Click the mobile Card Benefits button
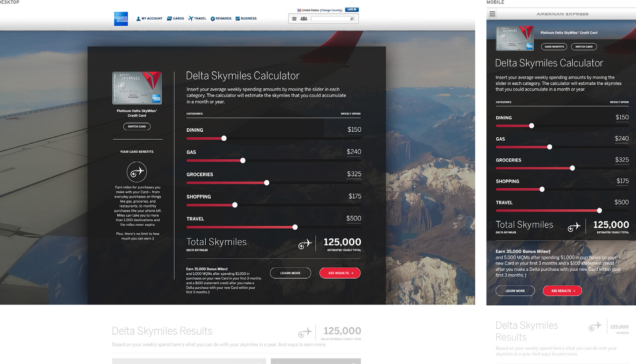 (x=554, y=47)
